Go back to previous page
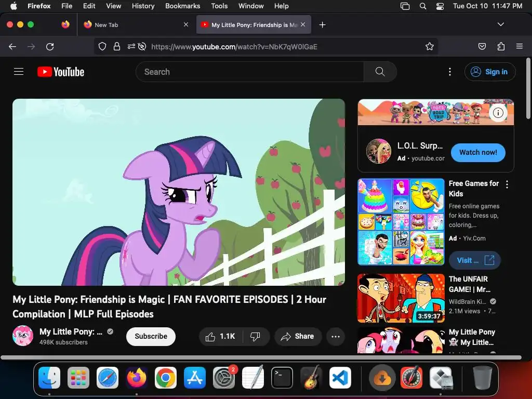The width and height of the screenshot is (532, 399). tap(12, 46)
